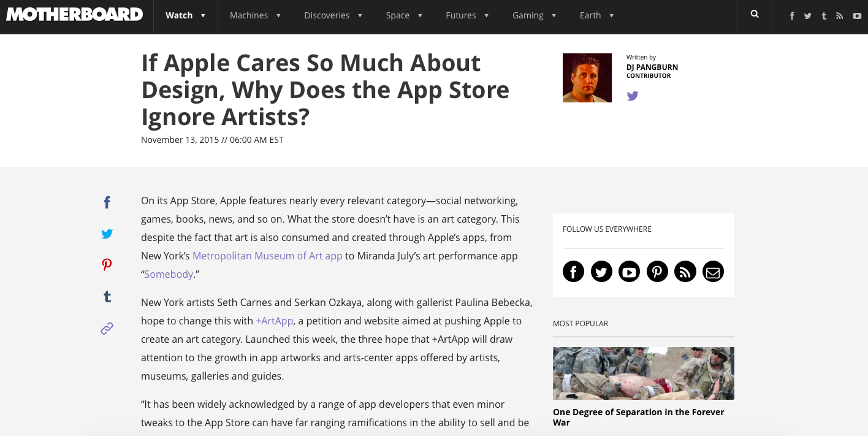Screen dimensions: 868x436
Task: Click the author portrait photo
Action: 587,78
